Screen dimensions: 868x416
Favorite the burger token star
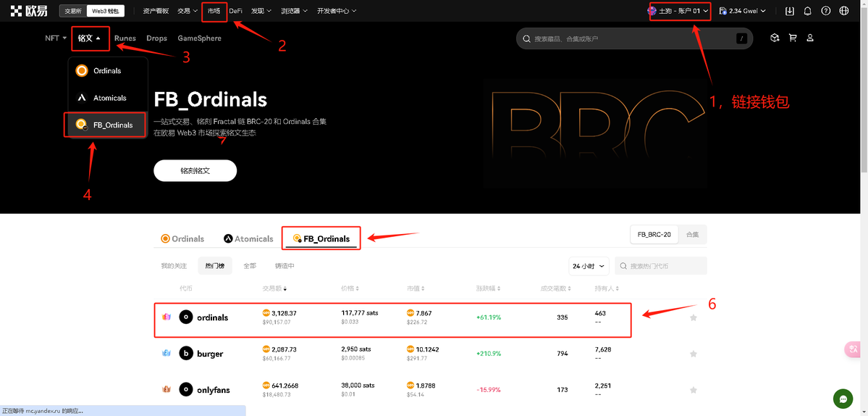[x=693, y=354]
